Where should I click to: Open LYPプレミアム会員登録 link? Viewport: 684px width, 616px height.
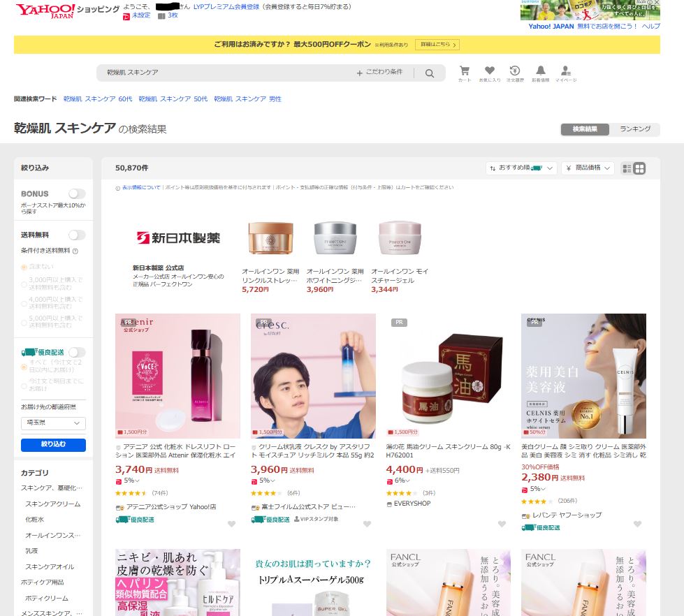(226, 7)
